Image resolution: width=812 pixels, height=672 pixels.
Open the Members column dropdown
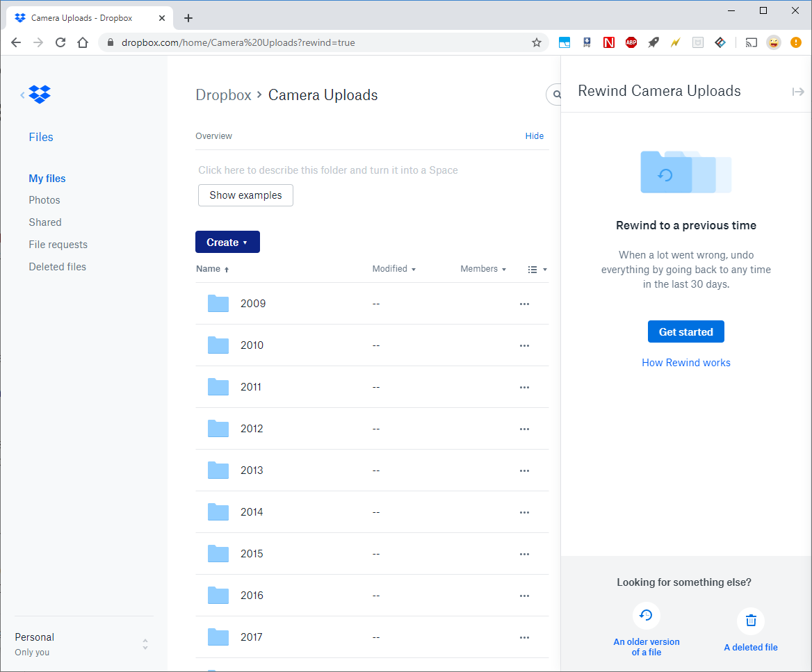(x=483, y=269)
